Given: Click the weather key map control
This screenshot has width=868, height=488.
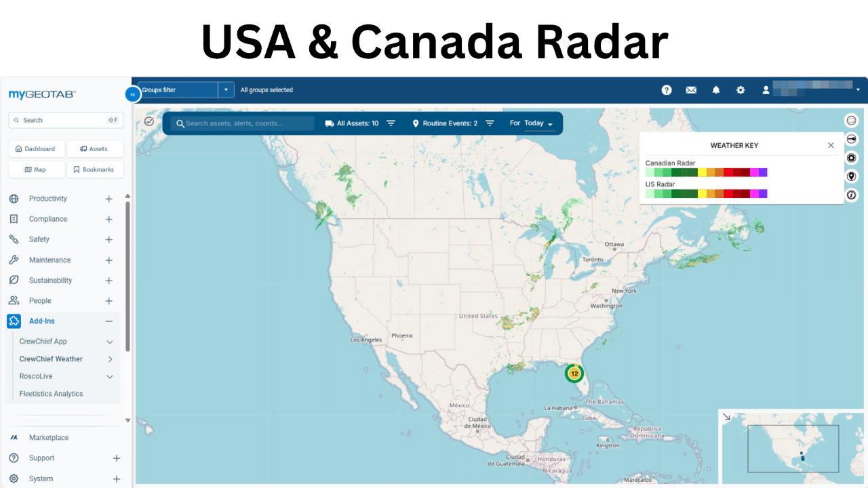Looking at the screenshot, I should click(x=852, y=139).
